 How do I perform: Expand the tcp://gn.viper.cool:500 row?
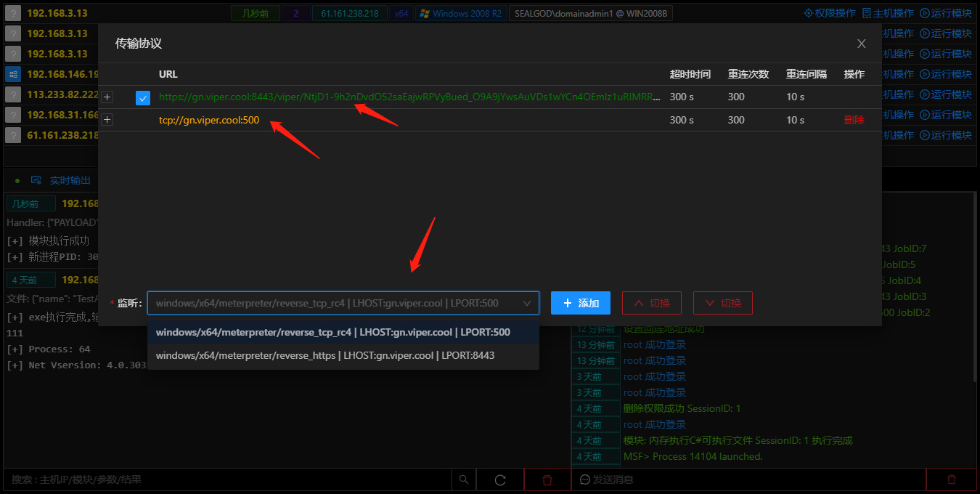[x=107, y=120]
